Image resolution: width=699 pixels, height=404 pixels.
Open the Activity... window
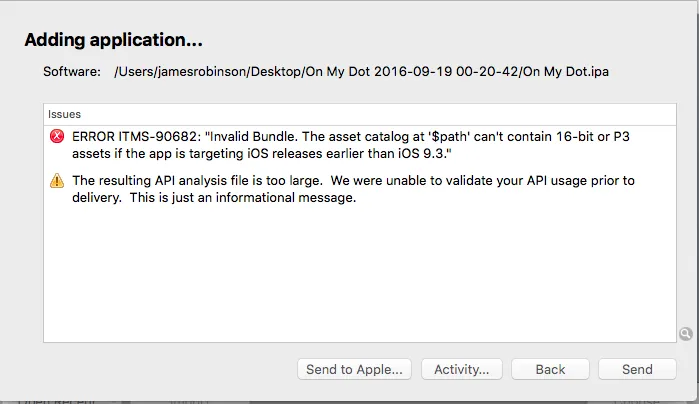[x=461, y=369]
